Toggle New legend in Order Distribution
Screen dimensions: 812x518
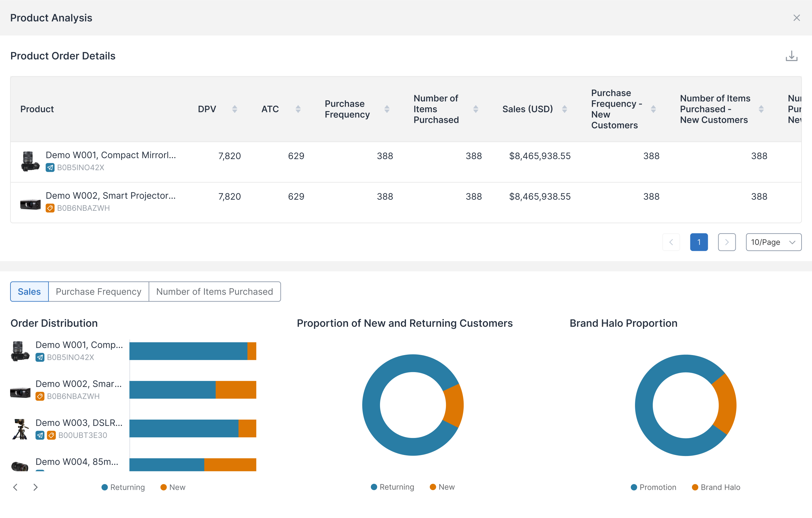tap(173, 487)
